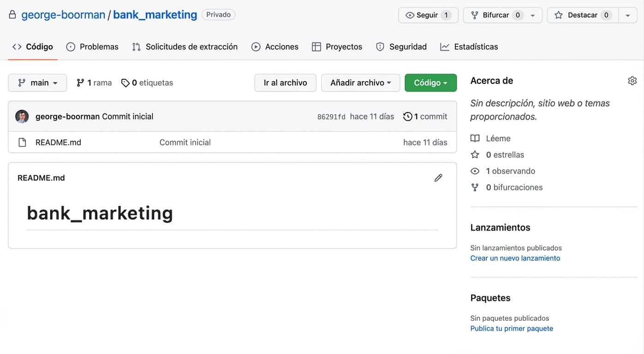Open the README.md file in file list
Image resolution: width=644 pixels, height=354 pixels.
(58, 142)
